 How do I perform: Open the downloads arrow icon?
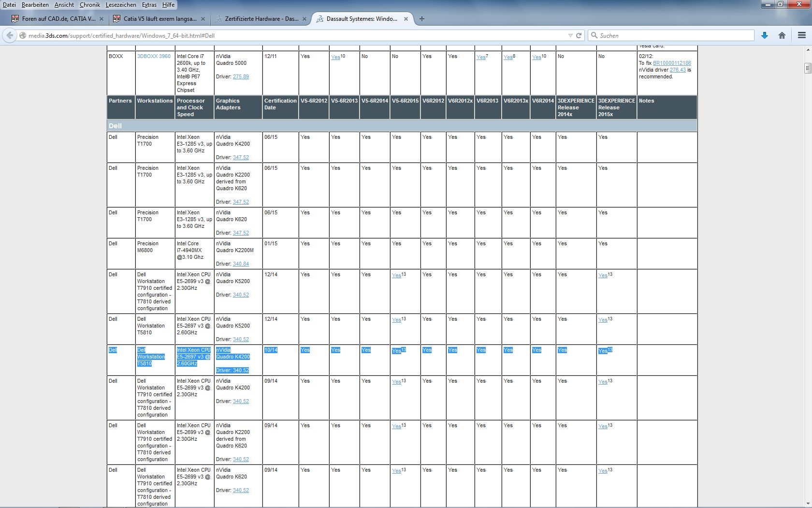765,35
